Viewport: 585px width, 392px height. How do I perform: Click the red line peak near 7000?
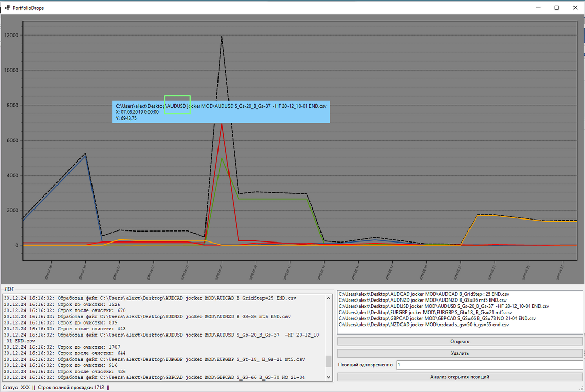(222, 124)
